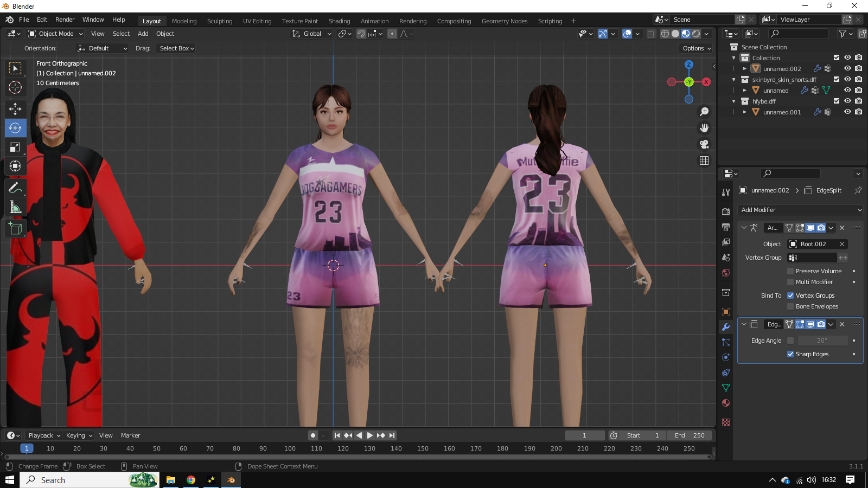
Task: Select the Scale tool in the toolbar
Action: (x=15, y=147)
